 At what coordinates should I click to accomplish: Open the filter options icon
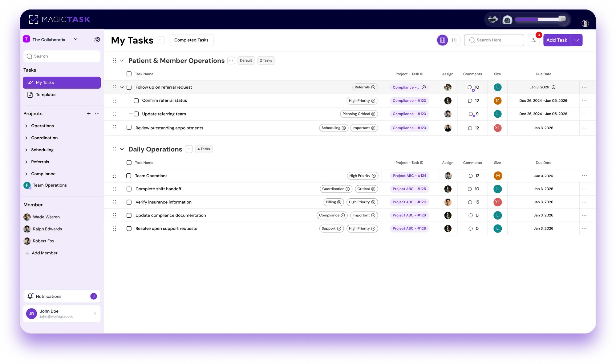click(x=534, y=40)
